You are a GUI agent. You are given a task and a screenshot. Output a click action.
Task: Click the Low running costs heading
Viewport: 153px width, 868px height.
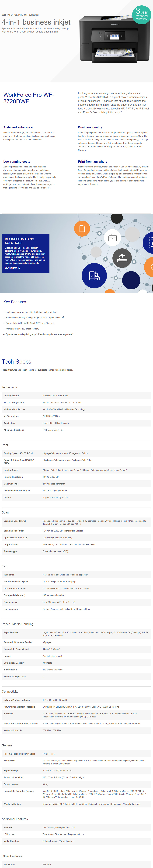17,162
